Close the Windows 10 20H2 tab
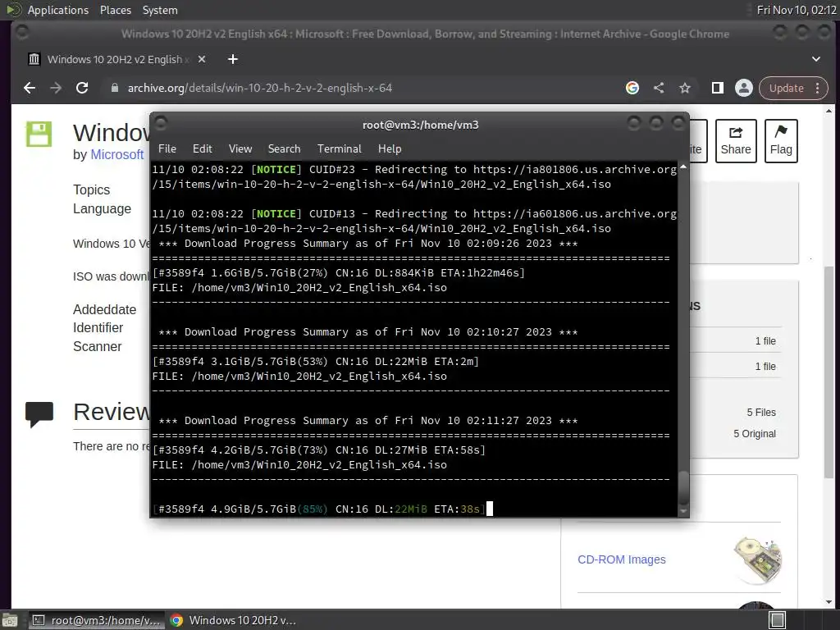The width and height of the screenshot is (840, 630). click(x=202, y=59)
